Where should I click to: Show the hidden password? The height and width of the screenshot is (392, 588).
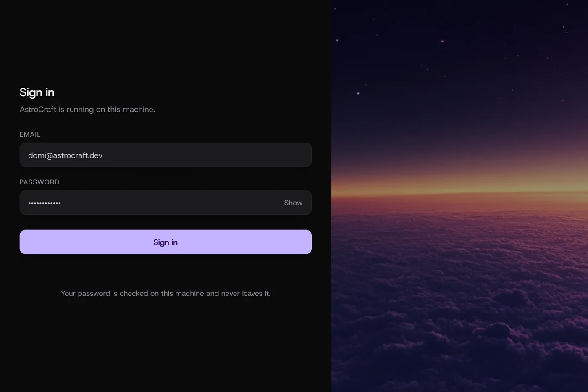293,203
